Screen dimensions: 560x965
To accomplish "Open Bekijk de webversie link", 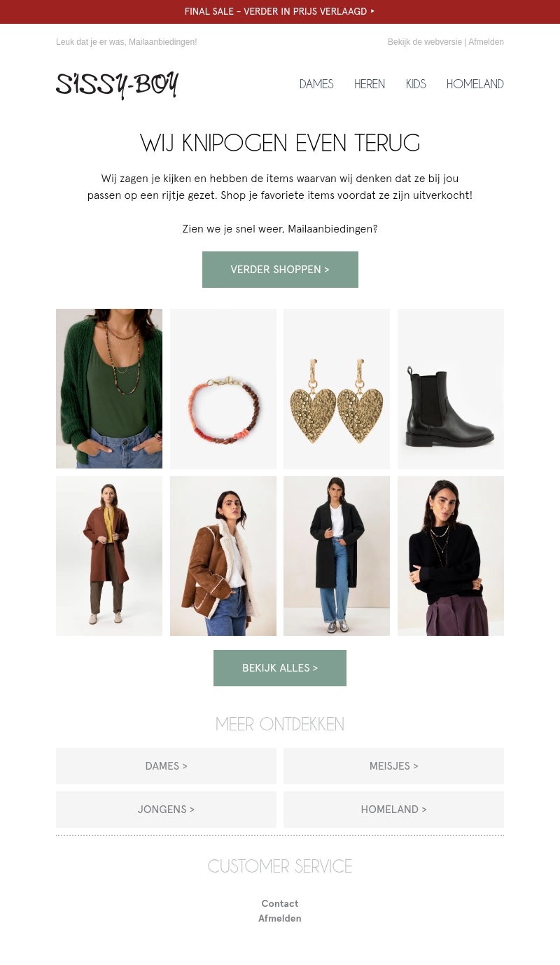I will coord(425,42).
